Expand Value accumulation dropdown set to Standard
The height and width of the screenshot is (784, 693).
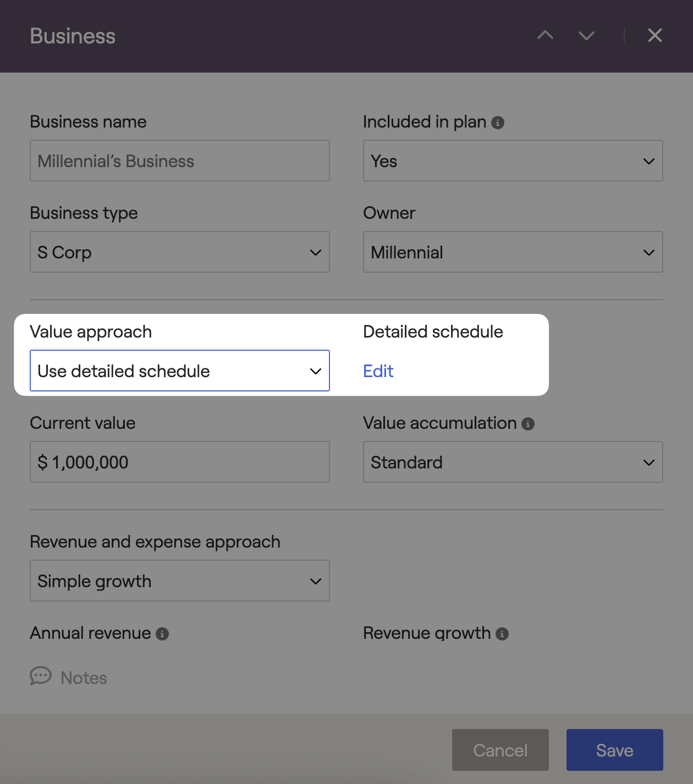[513, 462]
